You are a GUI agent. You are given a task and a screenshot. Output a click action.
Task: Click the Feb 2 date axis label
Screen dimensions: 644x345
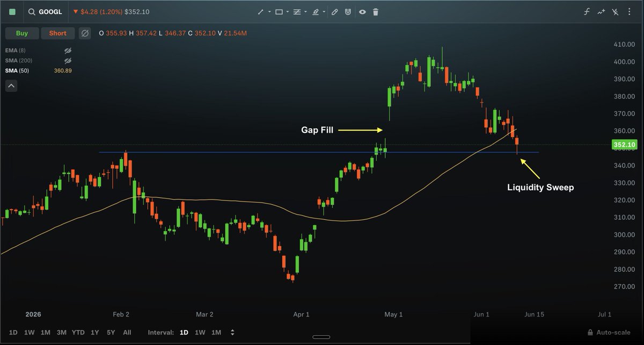click(120, 314)
